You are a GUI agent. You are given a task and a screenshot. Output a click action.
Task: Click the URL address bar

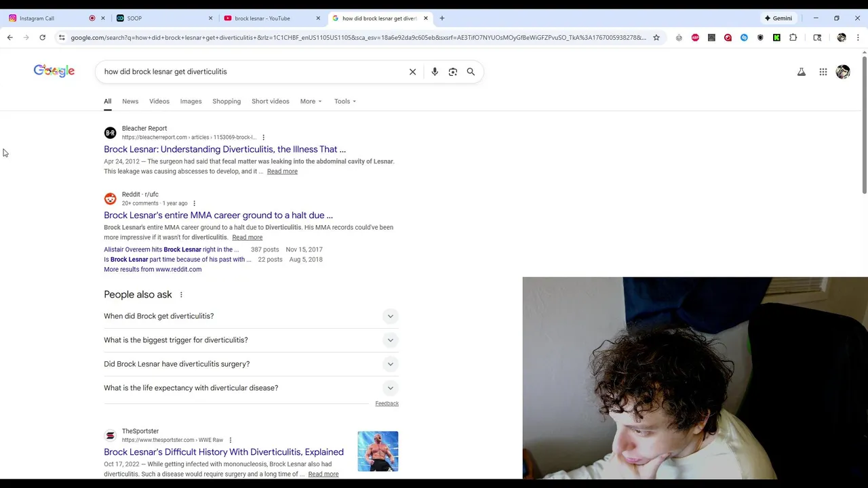point(359,37)
